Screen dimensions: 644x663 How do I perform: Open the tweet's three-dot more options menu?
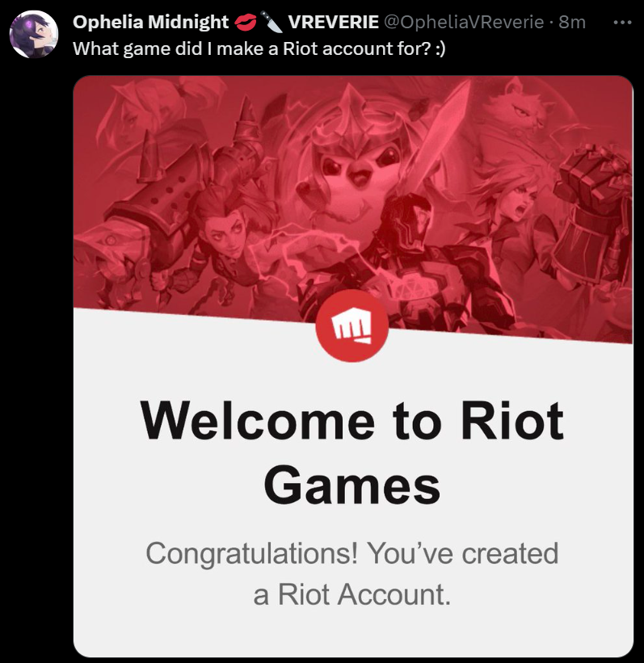(x=622, y=23)
